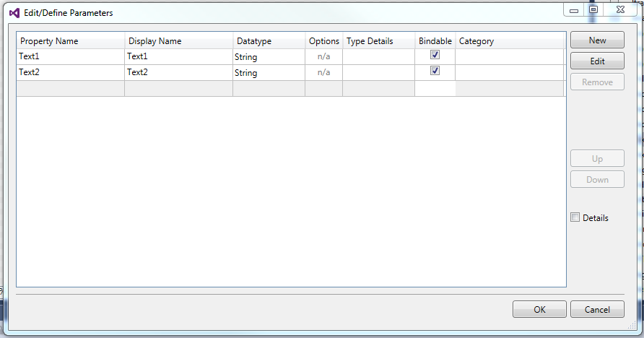Click the n/a options cell in Text2 row

coord(324,73)
